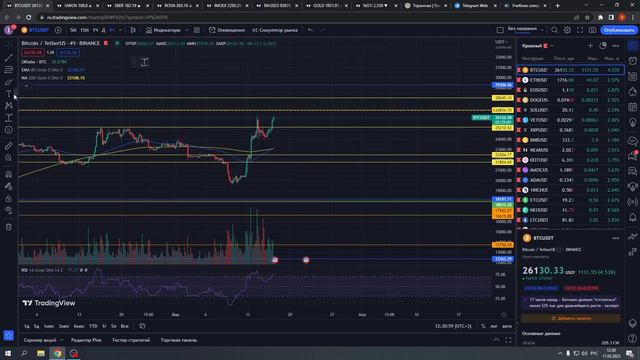Image resolution: width=640 pixels, height=360 pixels.
Task: Open the USDT price scale currency dropdown
Action: point(501,42)
